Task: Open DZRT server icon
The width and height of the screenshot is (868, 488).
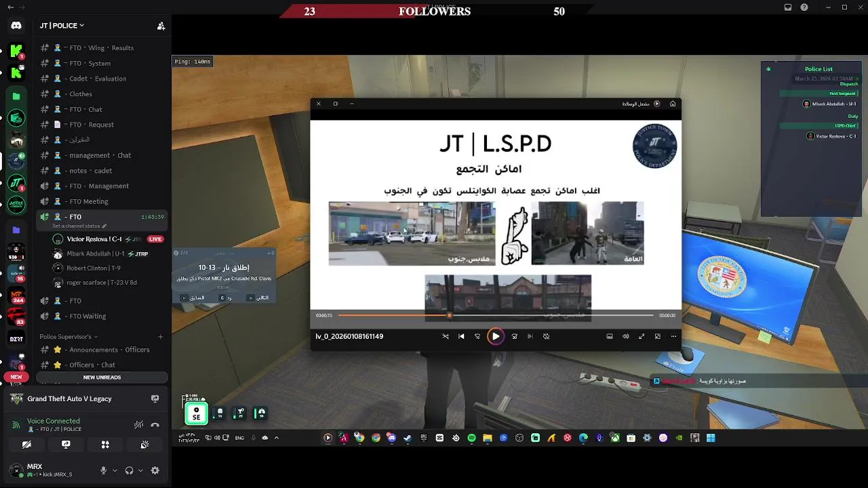Action: (16, 339)
